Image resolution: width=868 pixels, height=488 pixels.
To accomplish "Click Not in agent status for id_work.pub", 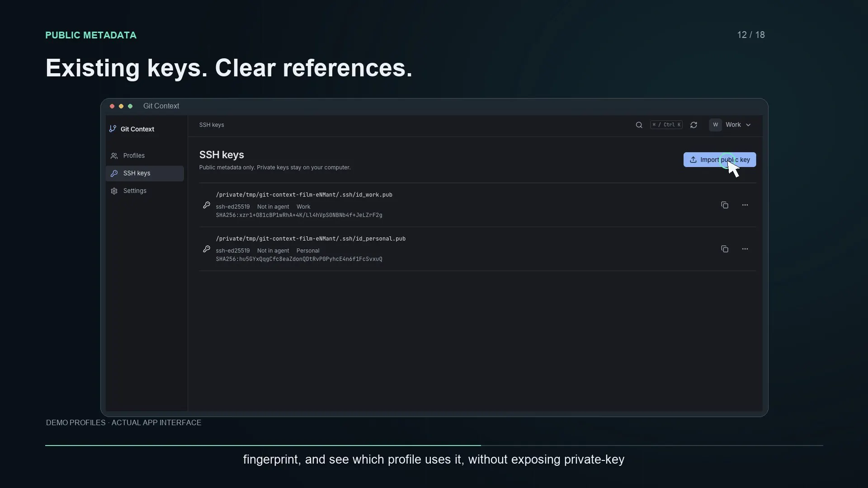I will (273, 207).
